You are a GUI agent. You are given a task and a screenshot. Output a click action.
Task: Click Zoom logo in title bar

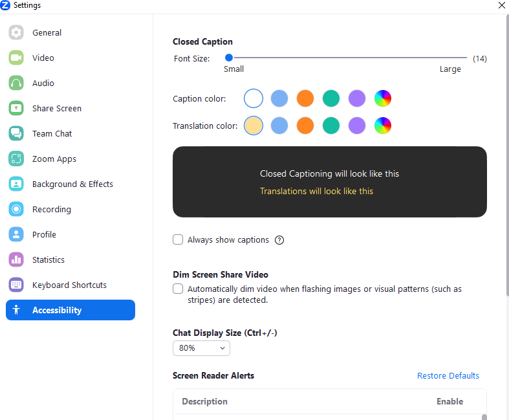click(x=5, y=5)
